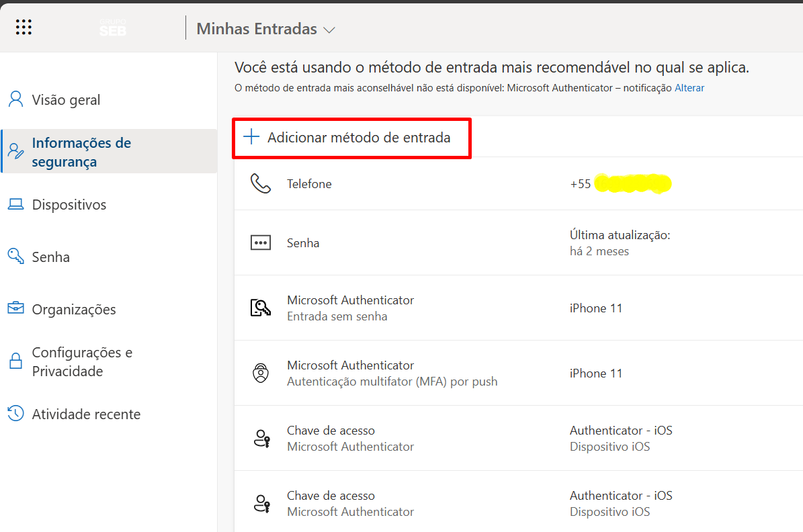The image size is (803, 532).
Task: Click the Informações de segurança icon
Action: (x=16, y=151)
